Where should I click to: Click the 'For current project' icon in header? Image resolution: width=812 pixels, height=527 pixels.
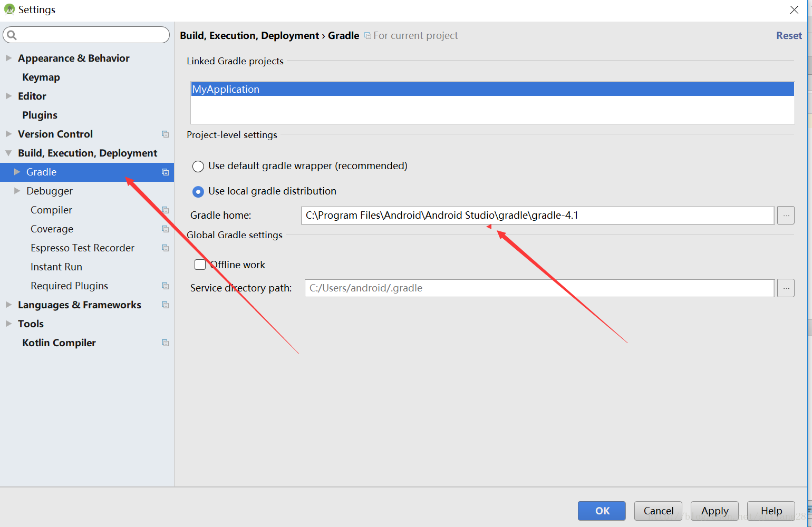coord(368,36)
